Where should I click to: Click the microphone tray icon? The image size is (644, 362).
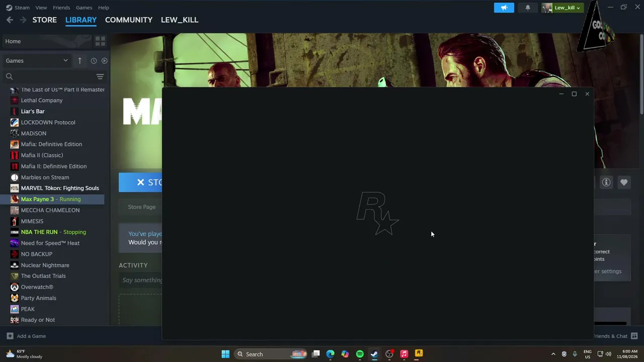[x=575, y=354]
